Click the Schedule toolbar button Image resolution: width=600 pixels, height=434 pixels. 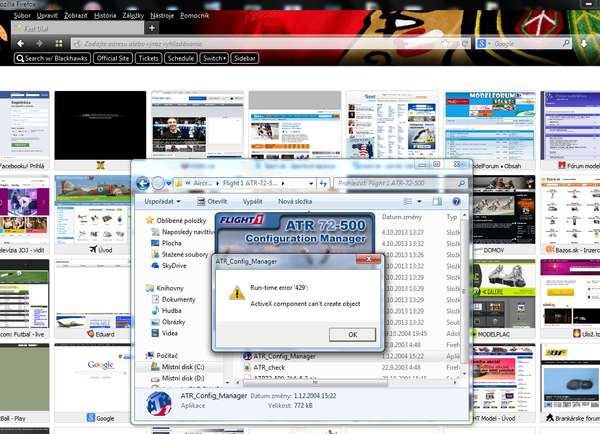click(x=181, y=59)
